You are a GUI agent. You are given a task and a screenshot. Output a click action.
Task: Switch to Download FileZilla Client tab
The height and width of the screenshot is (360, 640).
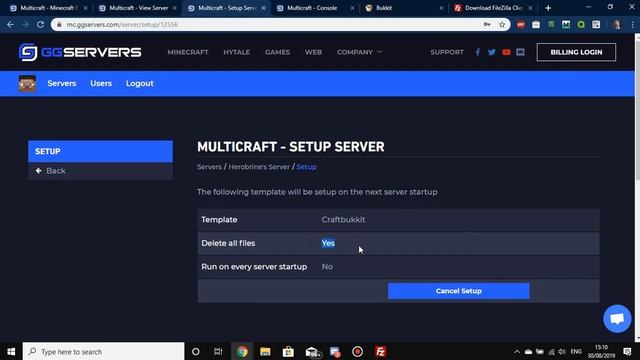point(493,8)
